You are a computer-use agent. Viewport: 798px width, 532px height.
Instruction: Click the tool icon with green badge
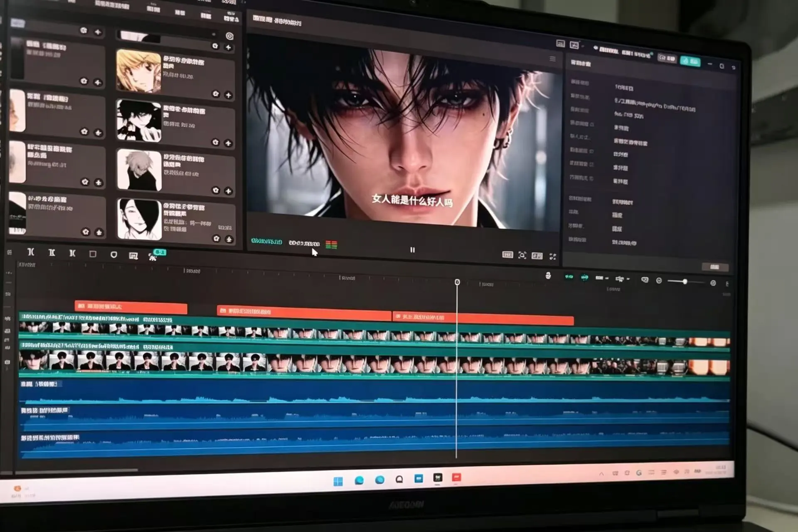(153, 257)
